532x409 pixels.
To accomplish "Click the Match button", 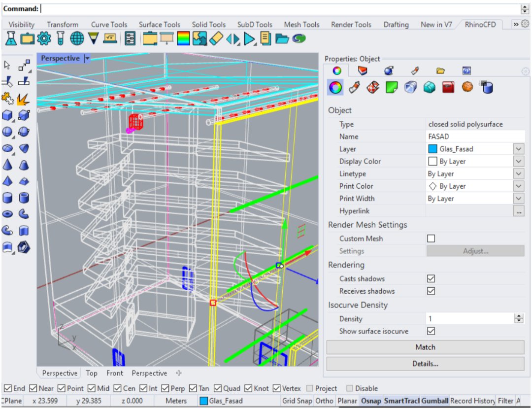I will pos(425,347).
